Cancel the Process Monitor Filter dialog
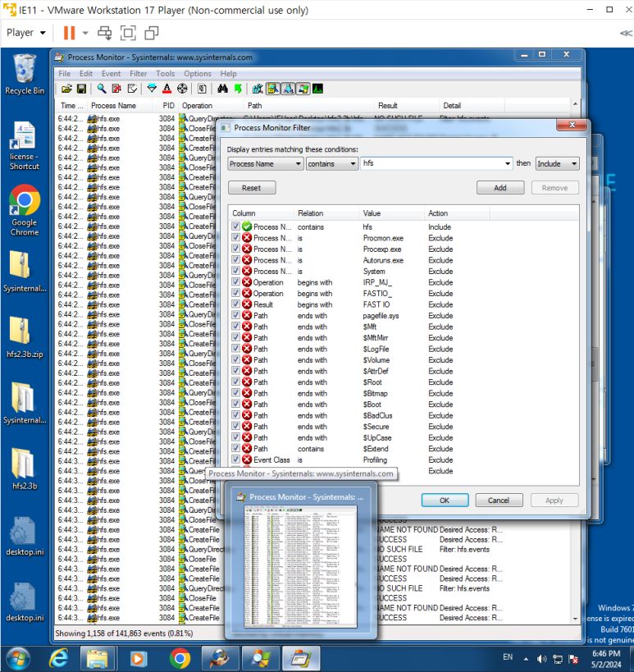The width and height of the screenshot is (634, 672). 499,501
